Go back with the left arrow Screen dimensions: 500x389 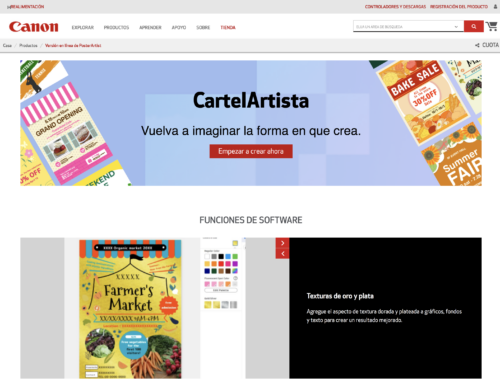click(282, 254)
